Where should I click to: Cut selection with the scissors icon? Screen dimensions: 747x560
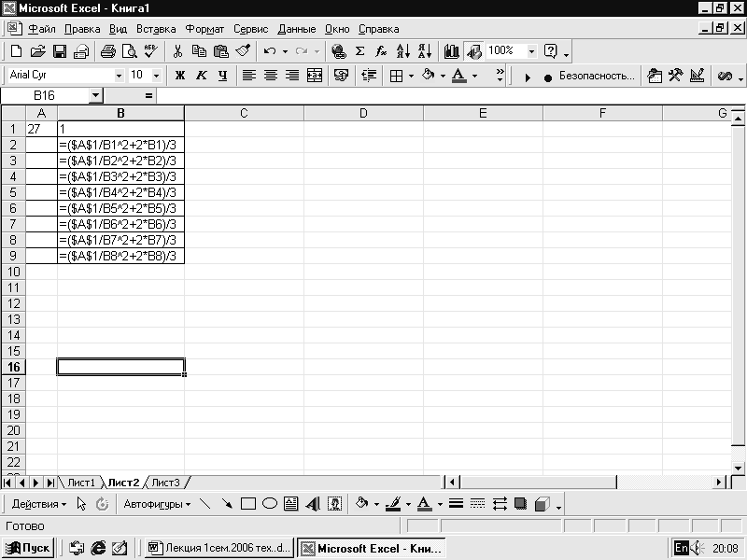coord(177,51)
